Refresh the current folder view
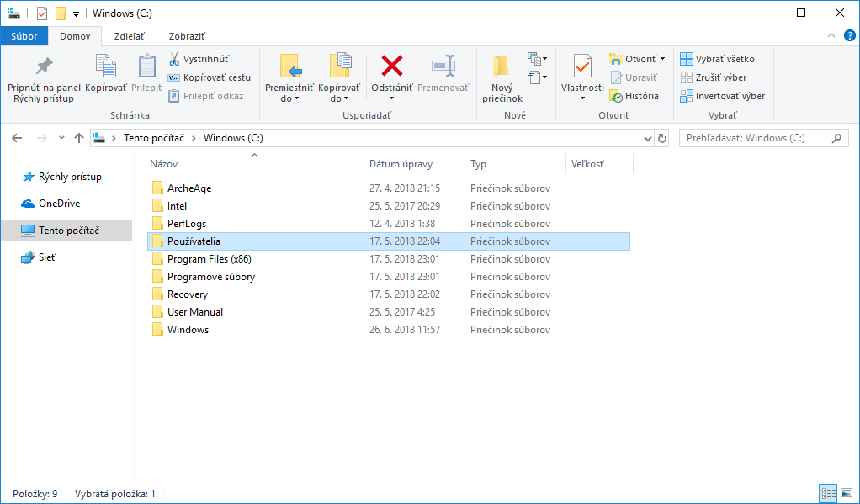Viewport: 860px width, 504px height. click(663, 138)
